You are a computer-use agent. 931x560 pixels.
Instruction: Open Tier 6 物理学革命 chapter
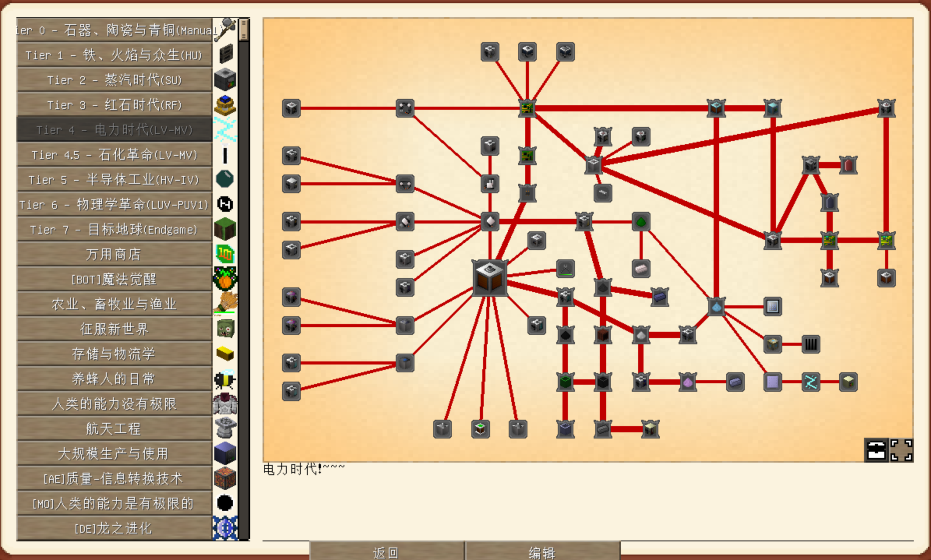(114, 204)
